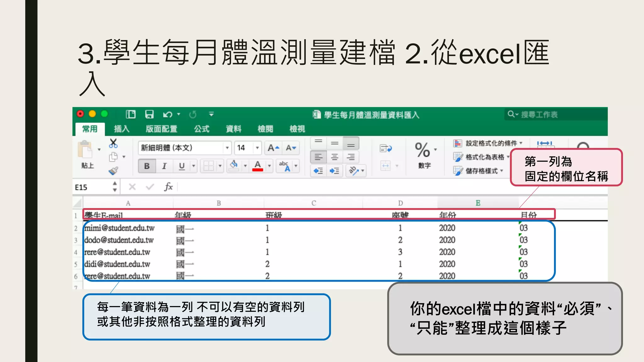Viewport: 644px width, 362px height.
Task: Click the Format Painter brush icon
Action: pyautogui.click(x=113, y=171)
